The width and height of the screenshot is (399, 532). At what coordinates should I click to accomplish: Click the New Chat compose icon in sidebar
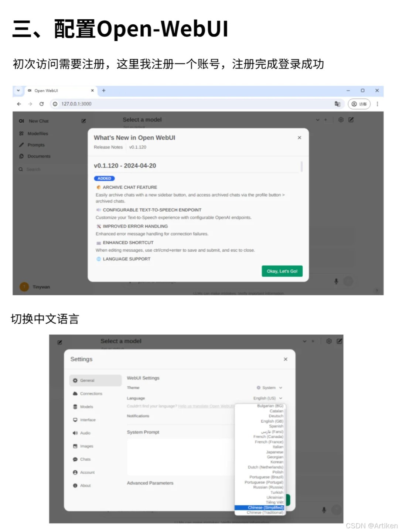click(83, 121)
